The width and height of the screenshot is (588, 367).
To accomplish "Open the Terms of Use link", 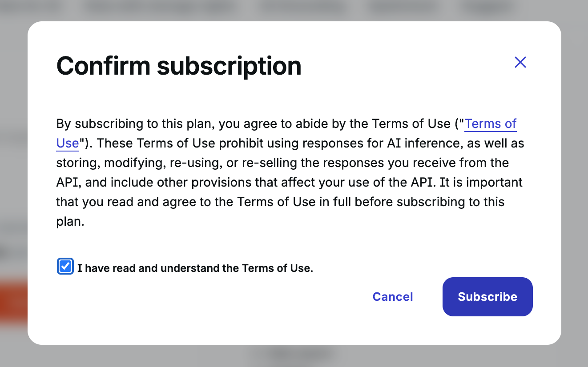I will coord(490,124).
